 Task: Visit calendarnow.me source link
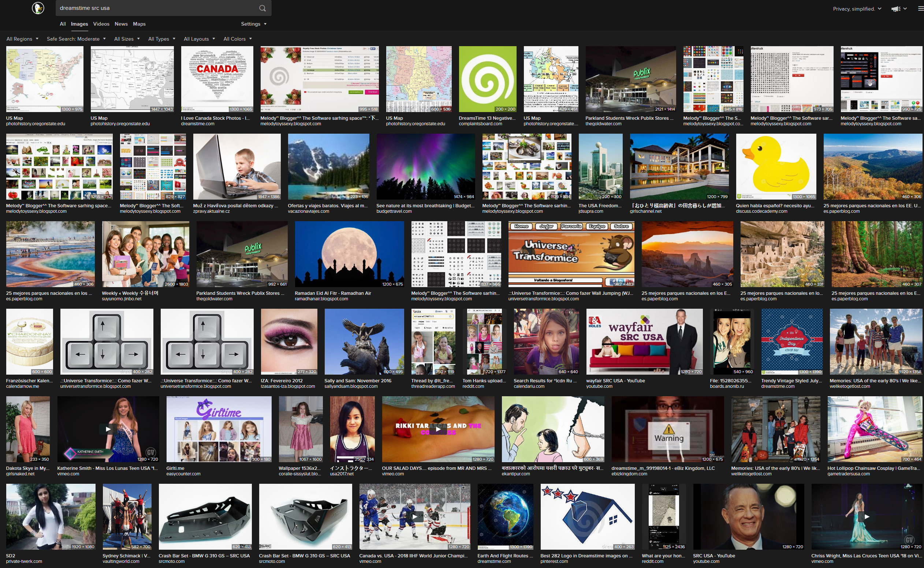coord(23,386)
